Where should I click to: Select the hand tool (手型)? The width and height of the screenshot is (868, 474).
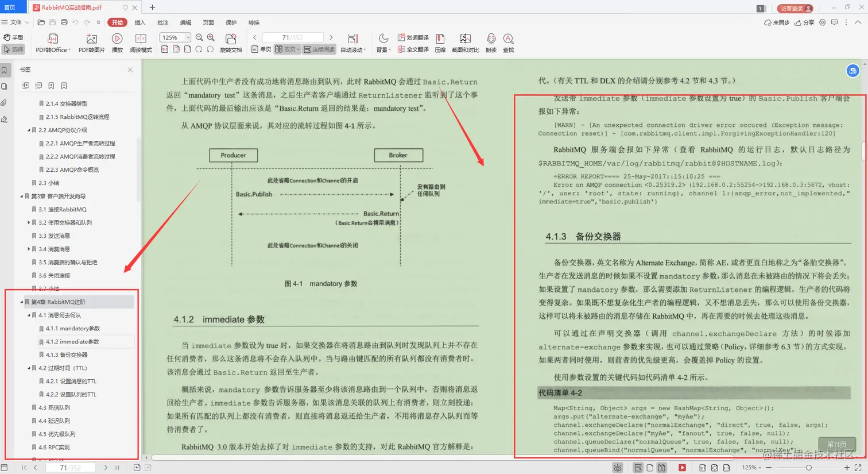tap(14, 37)
